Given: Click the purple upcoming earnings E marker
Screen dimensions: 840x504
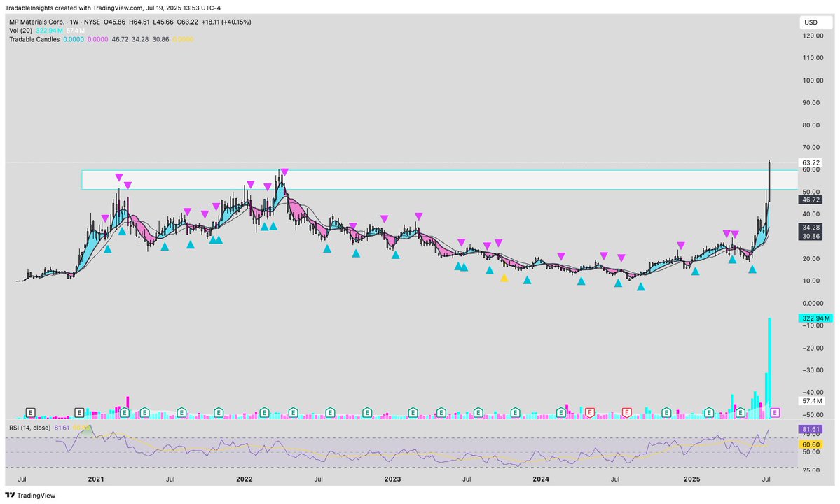Looking at the screenshot, I should (775, 412).
